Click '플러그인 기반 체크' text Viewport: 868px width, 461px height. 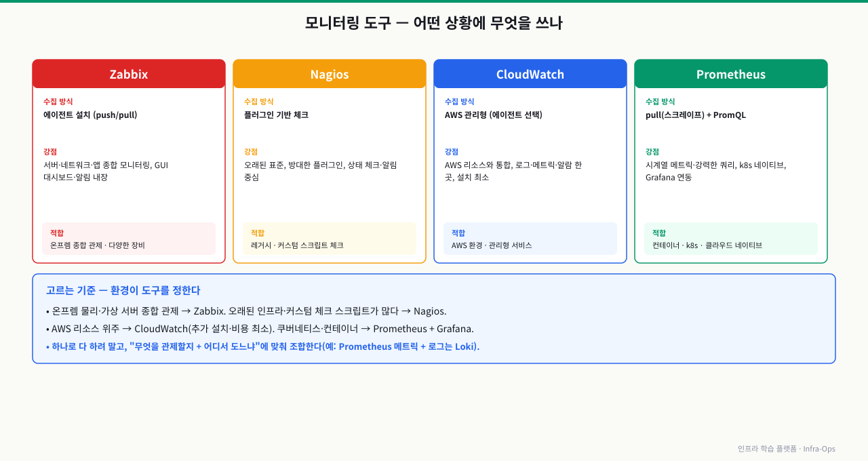(276, 115)
